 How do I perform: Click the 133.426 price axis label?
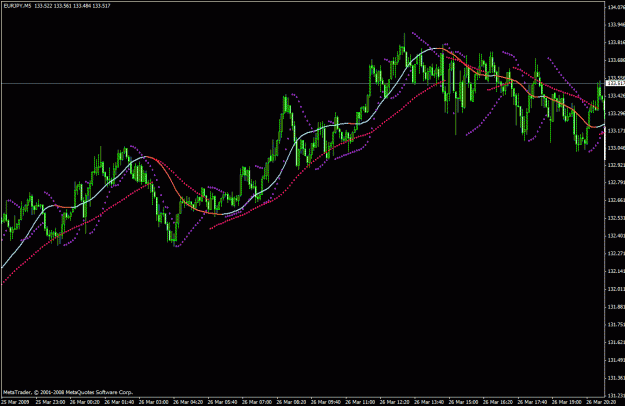pyautogui.click(x=616, y=96)
